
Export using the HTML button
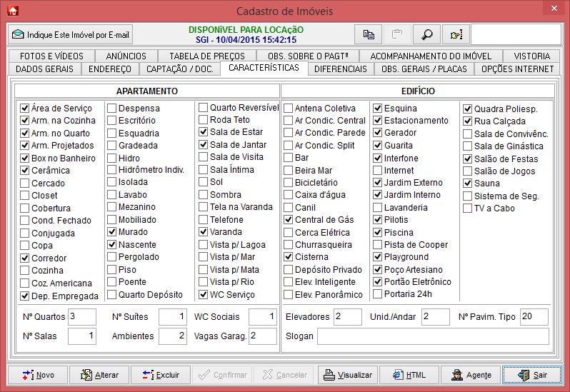click(409, 375)
